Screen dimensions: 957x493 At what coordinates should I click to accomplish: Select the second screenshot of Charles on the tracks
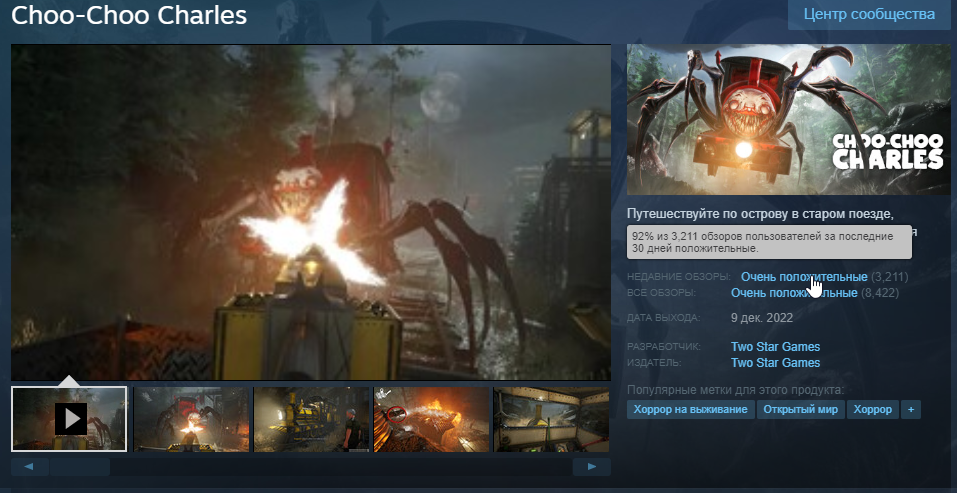point(191,419)
